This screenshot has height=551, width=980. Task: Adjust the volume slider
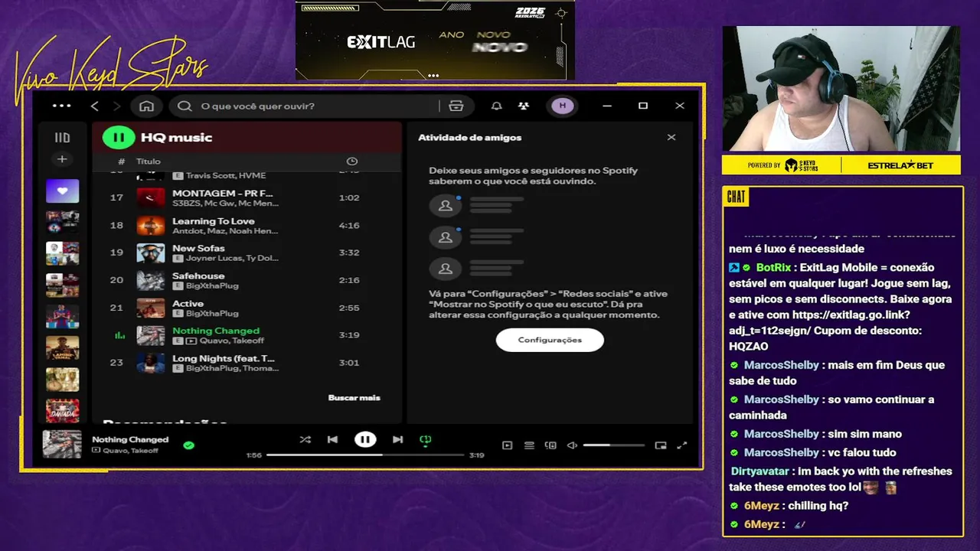pyautogui.click(x=614, y=445)
